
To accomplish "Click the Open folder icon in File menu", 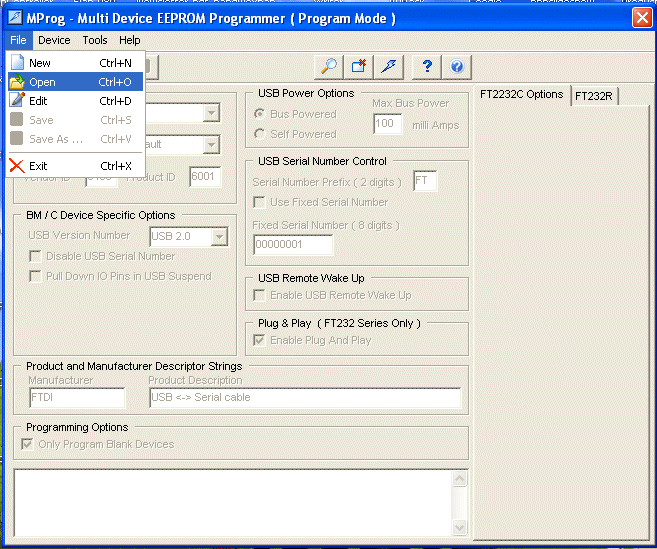I will pos(17,81).
